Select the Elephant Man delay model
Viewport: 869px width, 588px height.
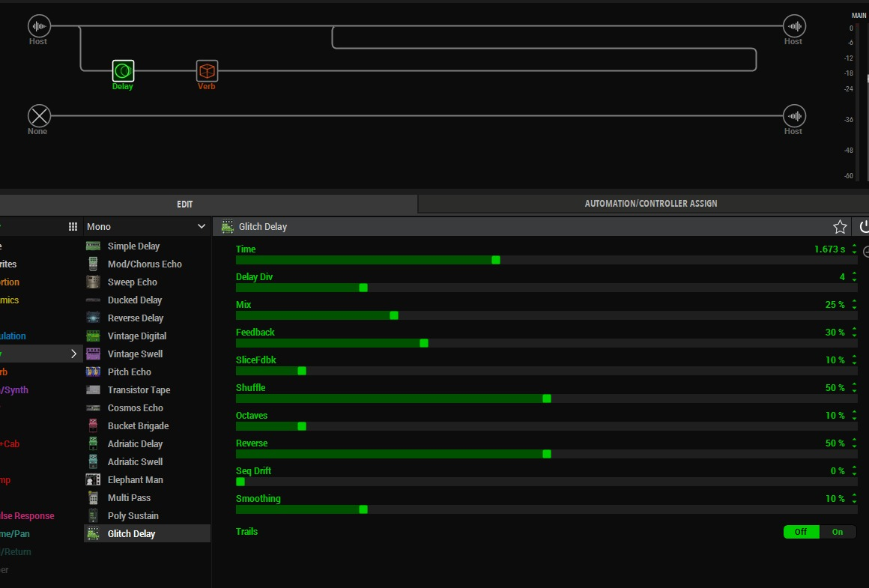coord(135,480)
